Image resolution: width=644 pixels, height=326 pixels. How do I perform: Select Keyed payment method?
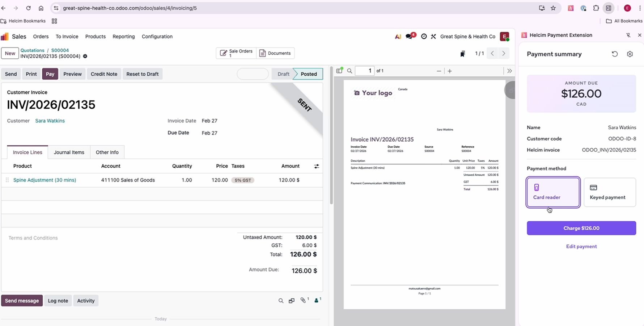(609, 192)
